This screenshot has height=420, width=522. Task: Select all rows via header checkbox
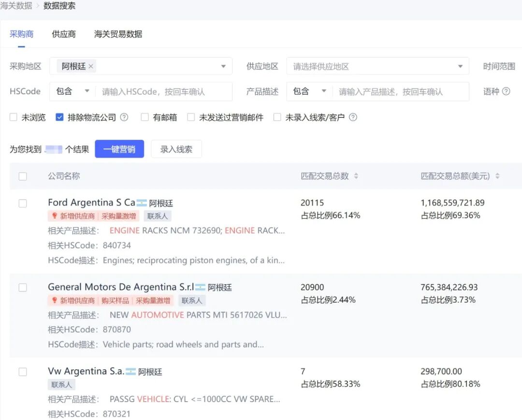pos(23,176)
